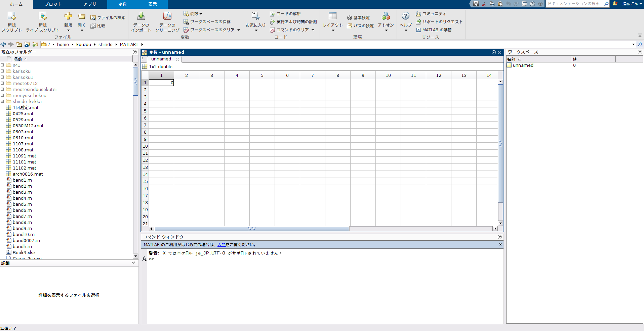This screenshot has width=644, height=331.
Task: Click the help question mark in quick access toolbar
Action: (532, 4)
